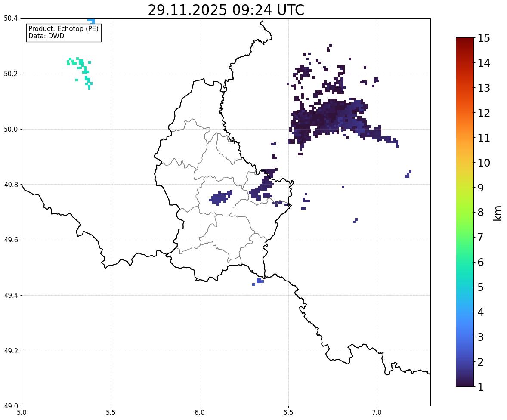Click the colorbar tick label "1"
Image resolution: width=507 pixels, height=420 pixels.
click(x=481, y=387)
